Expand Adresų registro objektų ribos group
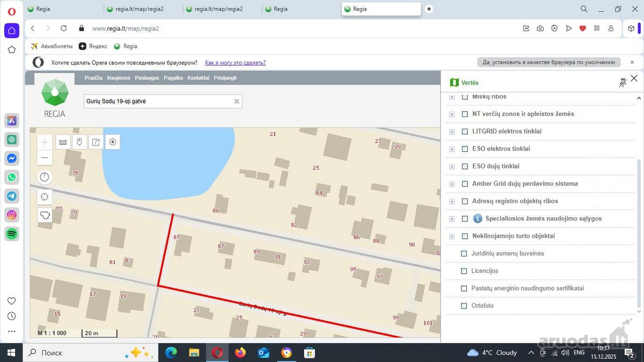Viewport: 644px width, 362px height. point(452,201)
